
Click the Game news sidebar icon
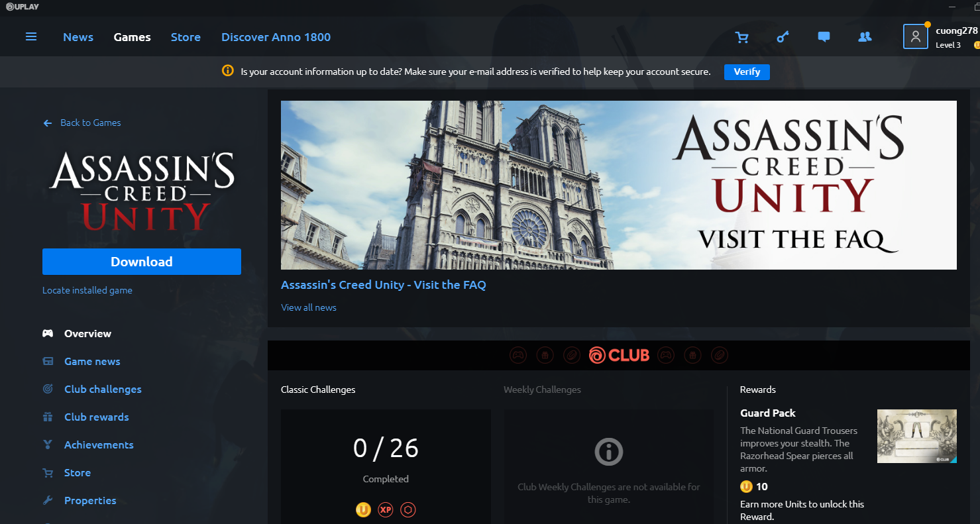coord(48,361)
